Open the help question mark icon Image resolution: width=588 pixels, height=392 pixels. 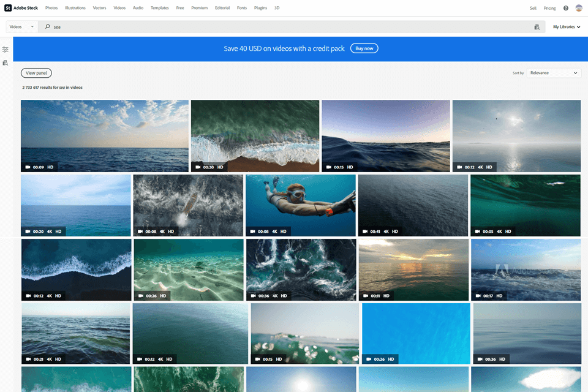pyautogui.click(x=565, y=8)
